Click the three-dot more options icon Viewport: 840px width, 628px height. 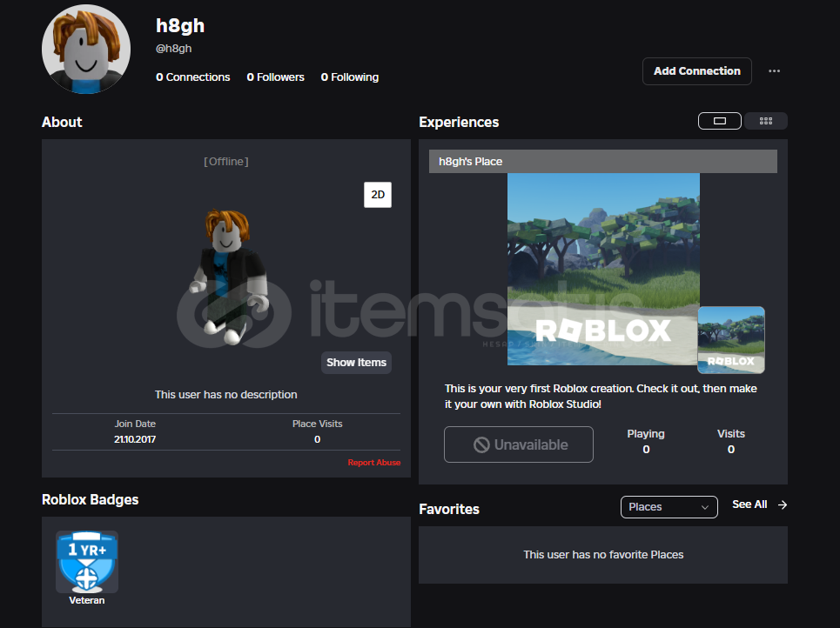(774, 71)
